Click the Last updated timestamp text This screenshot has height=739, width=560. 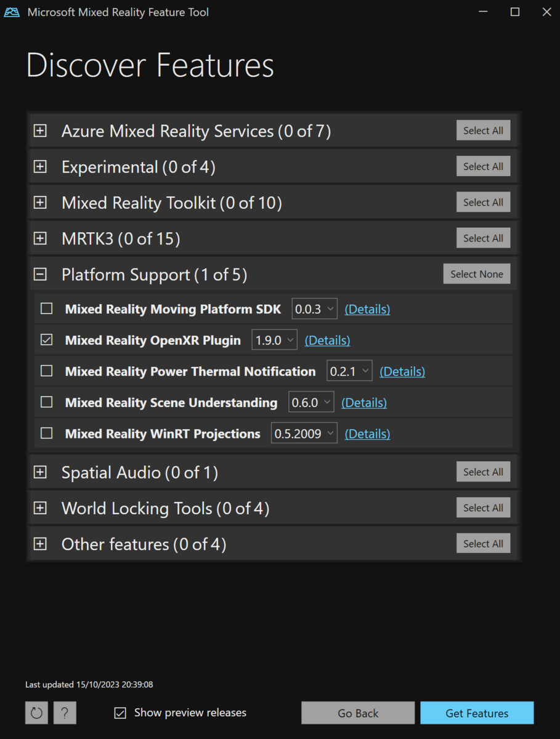tap(89, 684)
